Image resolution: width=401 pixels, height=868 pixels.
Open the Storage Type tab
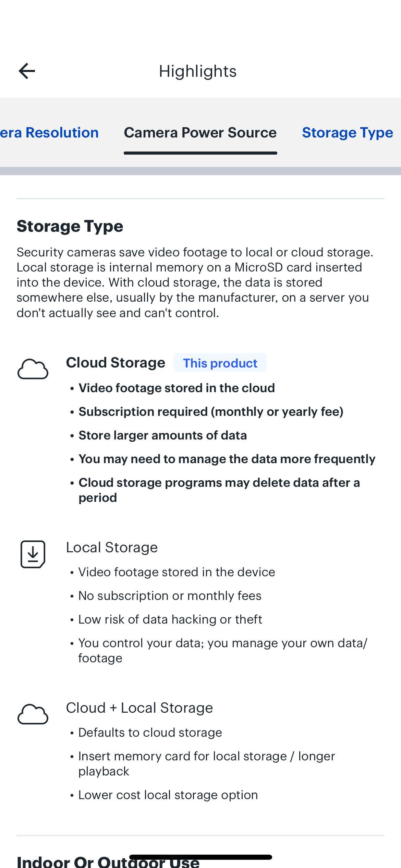(x=347, y=133)
